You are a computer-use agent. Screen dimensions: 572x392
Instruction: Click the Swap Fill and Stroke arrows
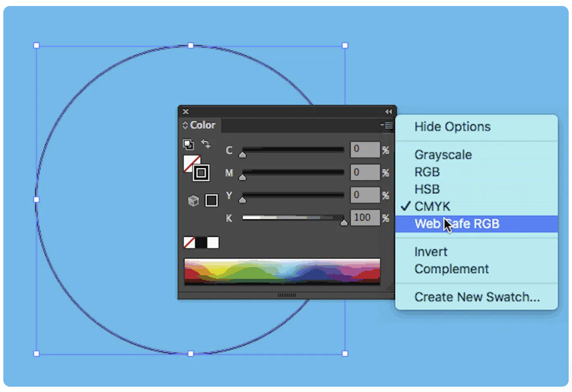206,144
